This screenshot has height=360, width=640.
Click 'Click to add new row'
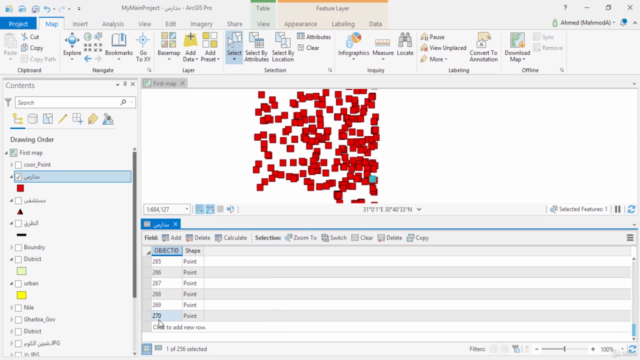tap(180, 327)
